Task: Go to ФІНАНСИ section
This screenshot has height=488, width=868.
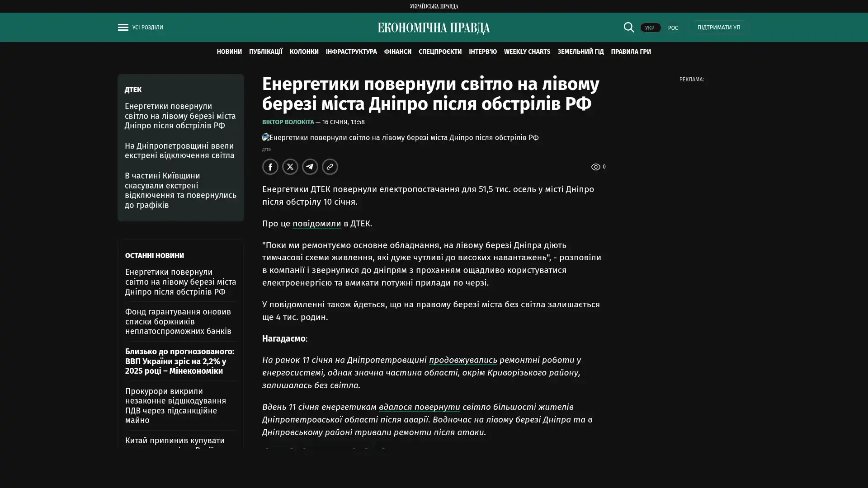Action: coord(397,52)
